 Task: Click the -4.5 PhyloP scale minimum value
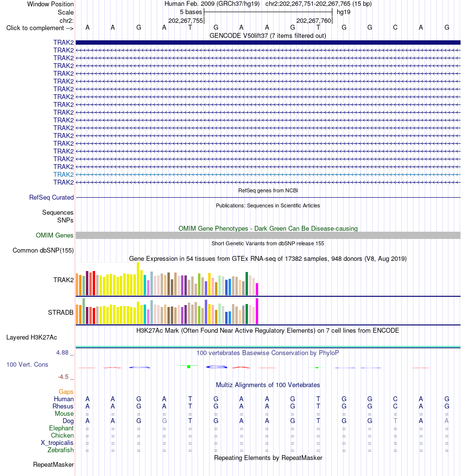pos(63,377)
